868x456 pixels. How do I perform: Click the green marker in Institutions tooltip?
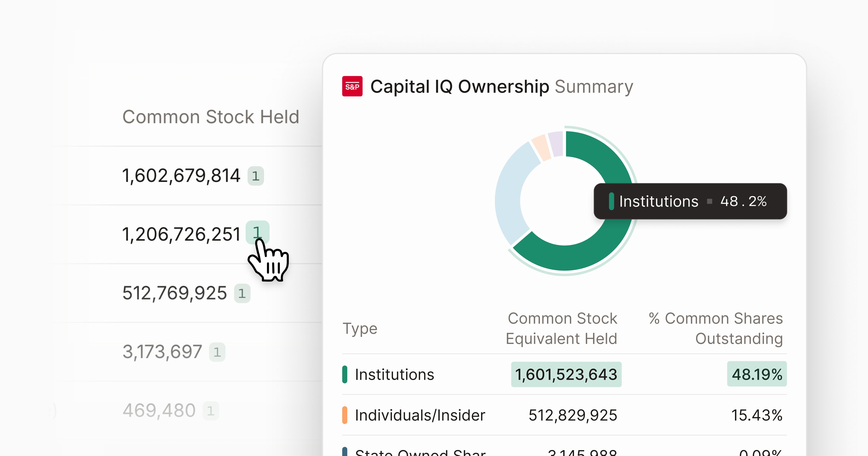point(612,201)
